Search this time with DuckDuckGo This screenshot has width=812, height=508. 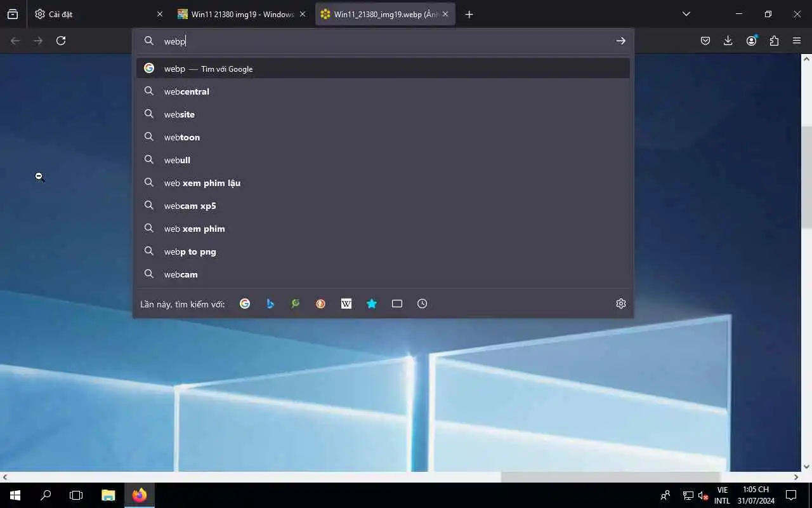pyautogui.click(x=321, y=304)
